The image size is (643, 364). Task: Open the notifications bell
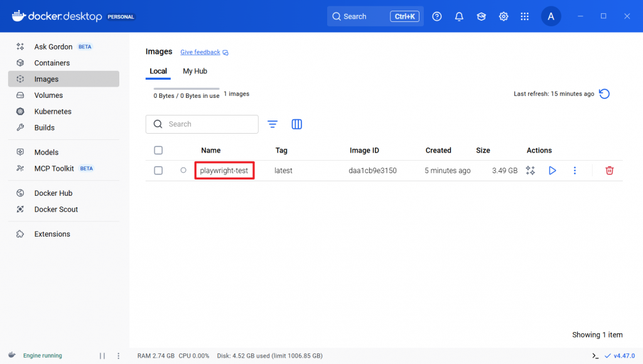pos(459,16)
